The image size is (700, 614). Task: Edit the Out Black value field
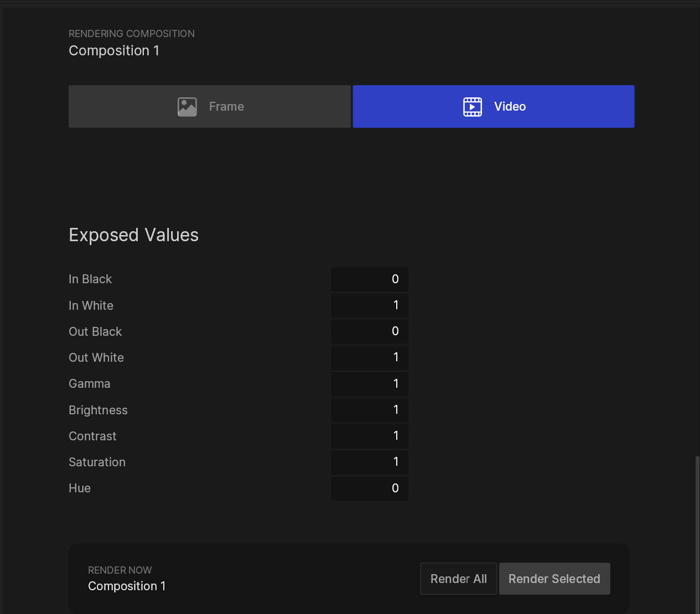point(369,331)
